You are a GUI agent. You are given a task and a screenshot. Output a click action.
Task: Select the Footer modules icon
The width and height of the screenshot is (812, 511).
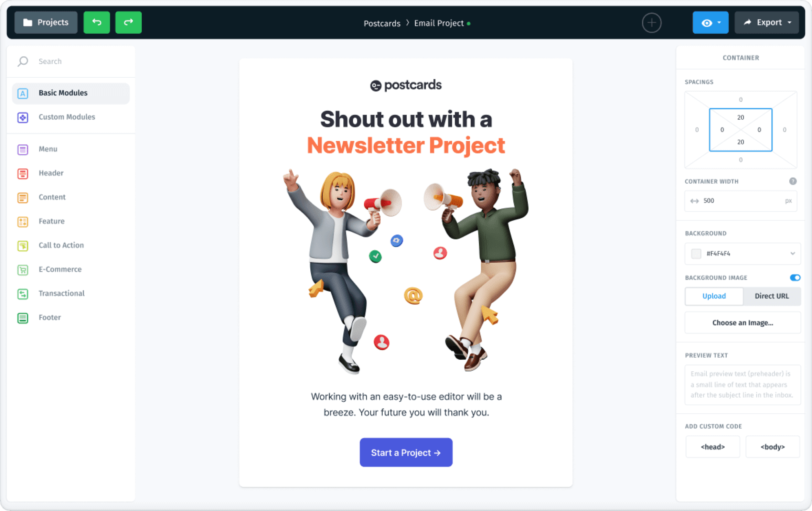tap(23, 318)
